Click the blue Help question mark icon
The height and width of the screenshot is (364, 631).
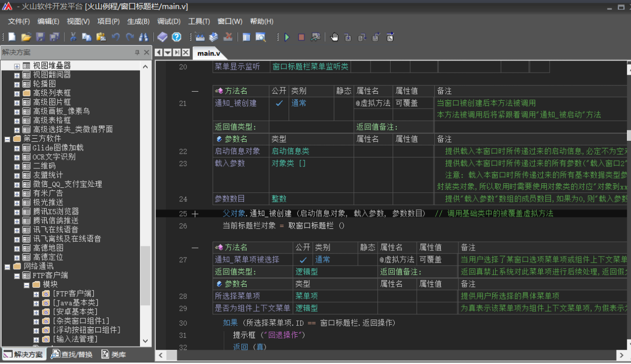(176, 37)
